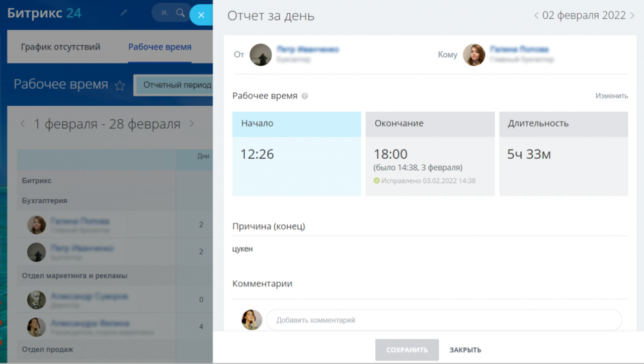Click the Изменить link for working time
The image size is (644, 364).
[x=611, y=96]
